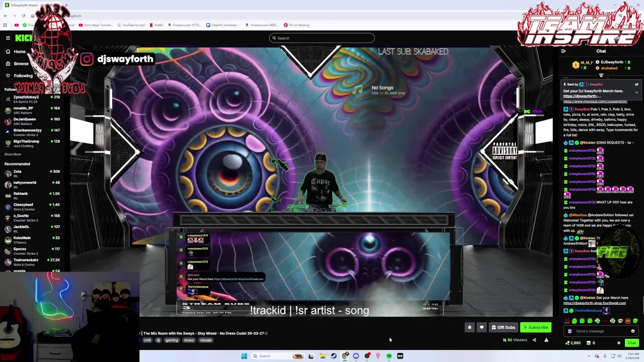Open Browse in sidebar
Image resolution: width=644 pixels, height=362 pixels.
coord(17,64)
